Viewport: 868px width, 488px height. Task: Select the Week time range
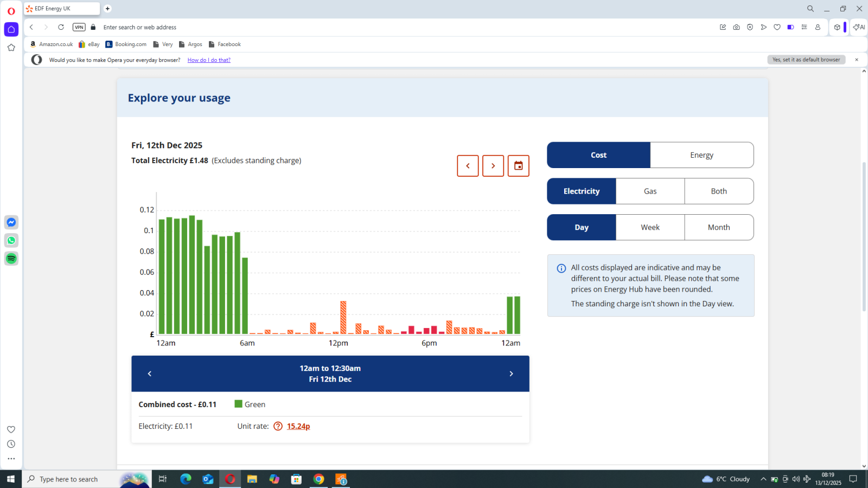point(650,228)
